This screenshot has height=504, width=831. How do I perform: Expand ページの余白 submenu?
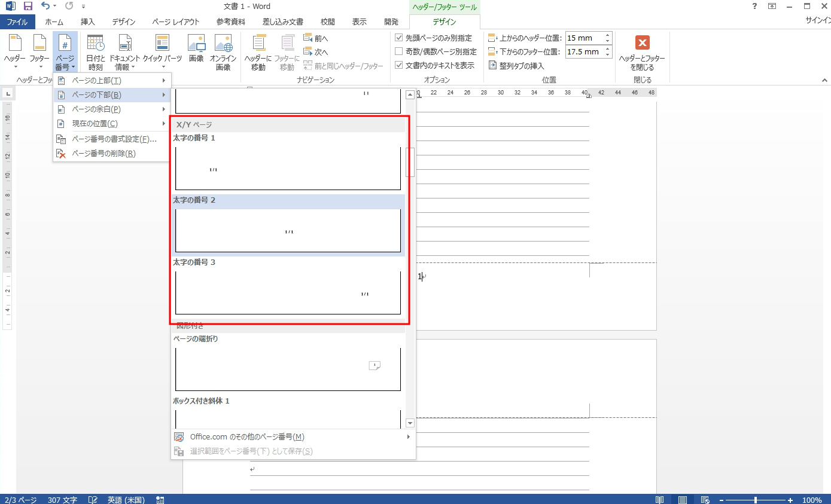tap(112, 109)
